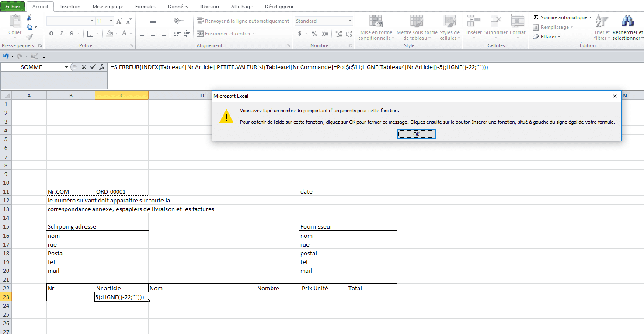The image size is (644, 334).
Task: Click the scissors Cut icon
Action: [29, 17]
